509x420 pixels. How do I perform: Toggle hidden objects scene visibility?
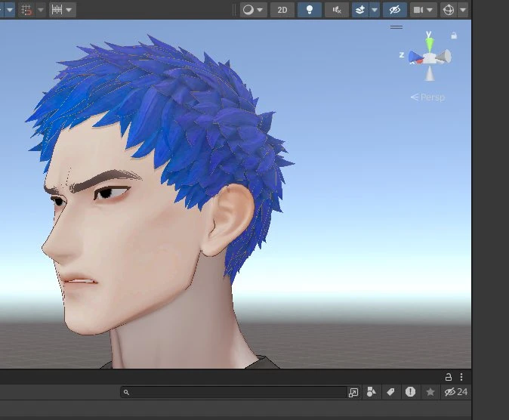click(x=395, y=10)
